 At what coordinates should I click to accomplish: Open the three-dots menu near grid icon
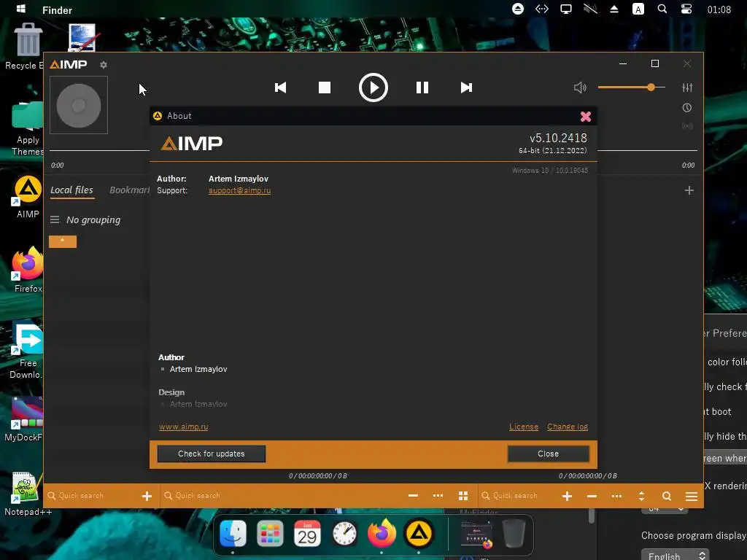438,496
